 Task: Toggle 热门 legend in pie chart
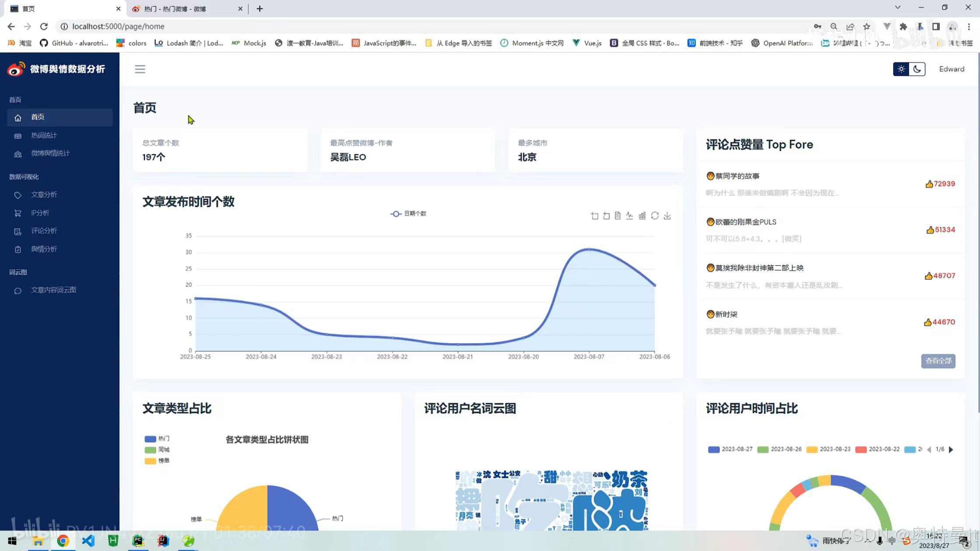(x=157, y=439)
